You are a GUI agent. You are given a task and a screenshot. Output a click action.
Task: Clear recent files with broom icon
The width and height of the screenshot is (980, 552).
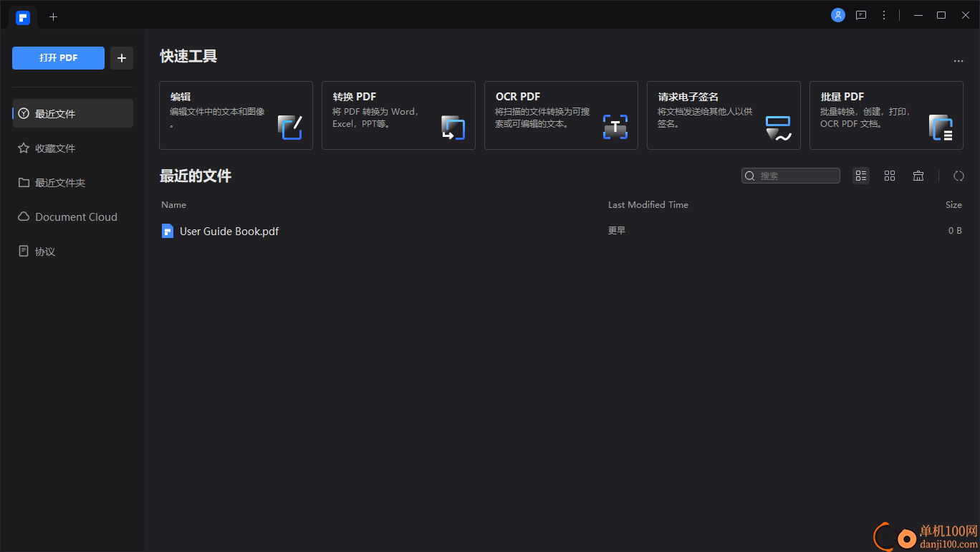click(918, 176)
